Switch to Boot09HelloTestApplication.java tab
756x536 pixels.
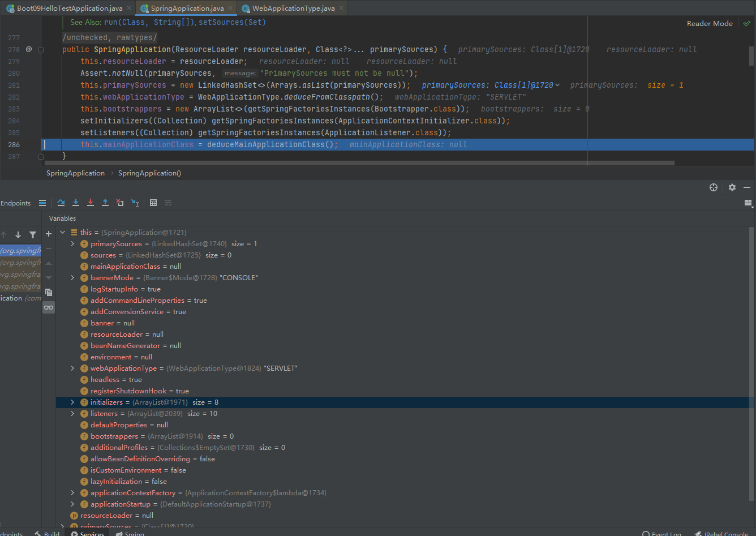[70, 8]
